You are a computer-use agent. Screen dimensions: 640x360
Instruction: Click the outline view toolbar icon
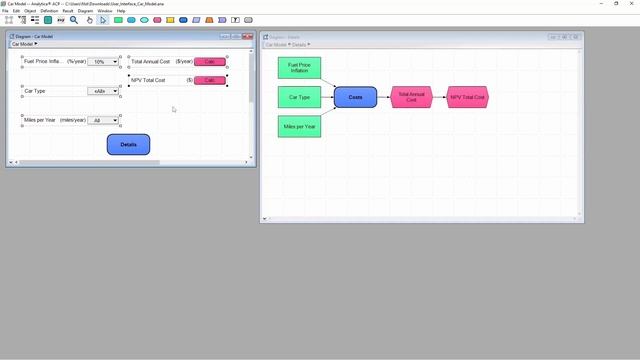click(22, 20)
